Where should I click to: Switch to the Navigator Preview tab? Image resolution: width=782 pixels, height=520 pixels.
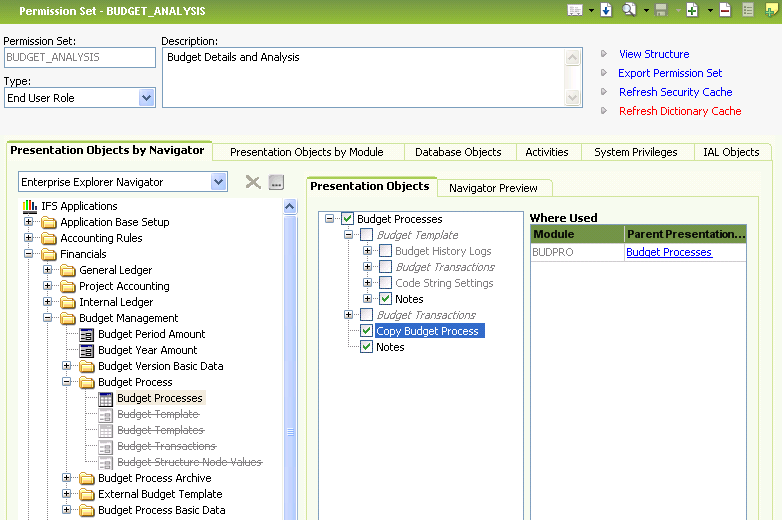click(493, 187)
